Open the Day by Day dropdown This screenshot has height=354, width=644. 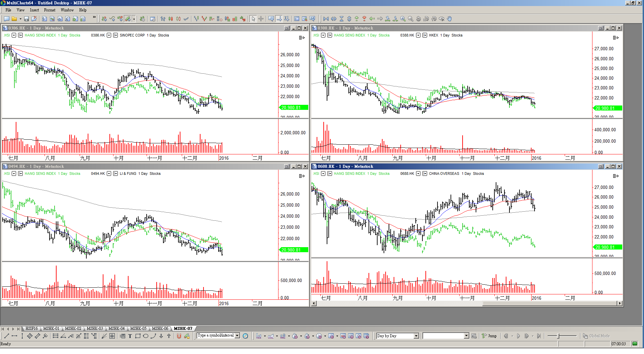[416, 336]
